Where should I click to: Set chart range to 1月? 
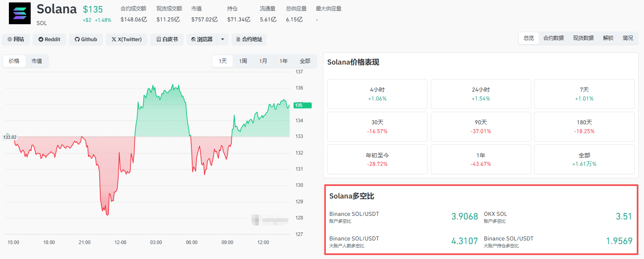[x=263, y=61]
